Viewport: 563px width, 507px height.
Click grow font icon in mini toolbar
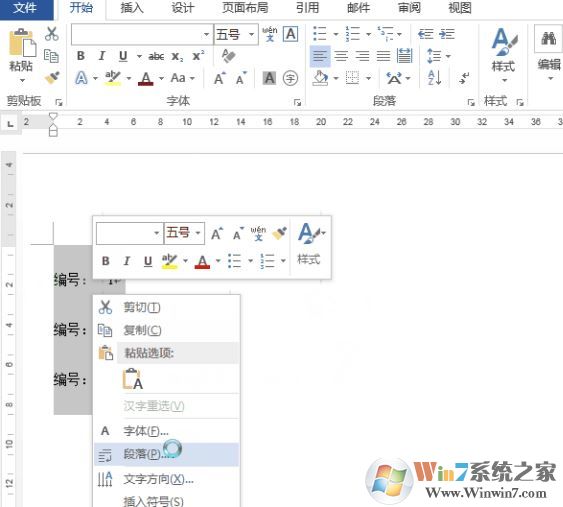[x=217, y=233]
